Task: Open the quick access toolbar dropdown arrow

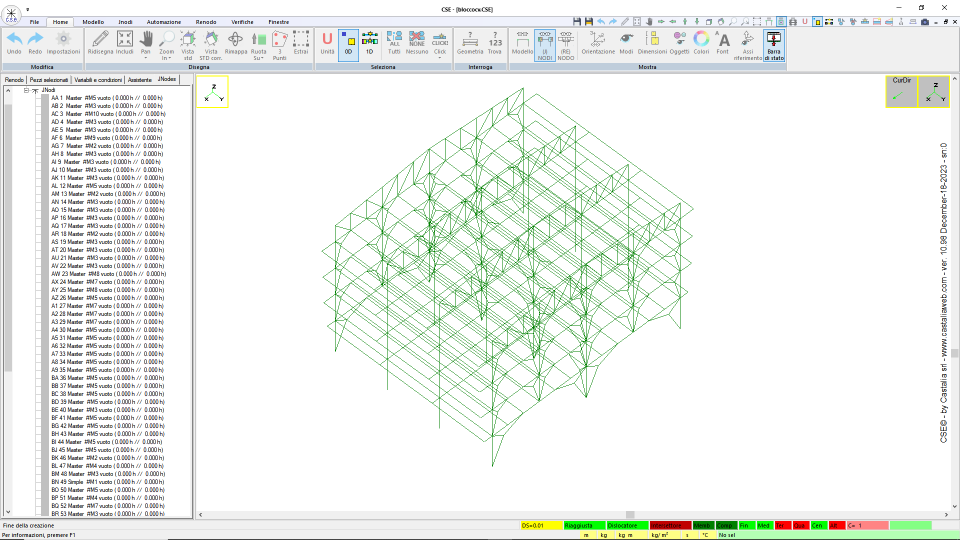Action: [x=28, y=9]
